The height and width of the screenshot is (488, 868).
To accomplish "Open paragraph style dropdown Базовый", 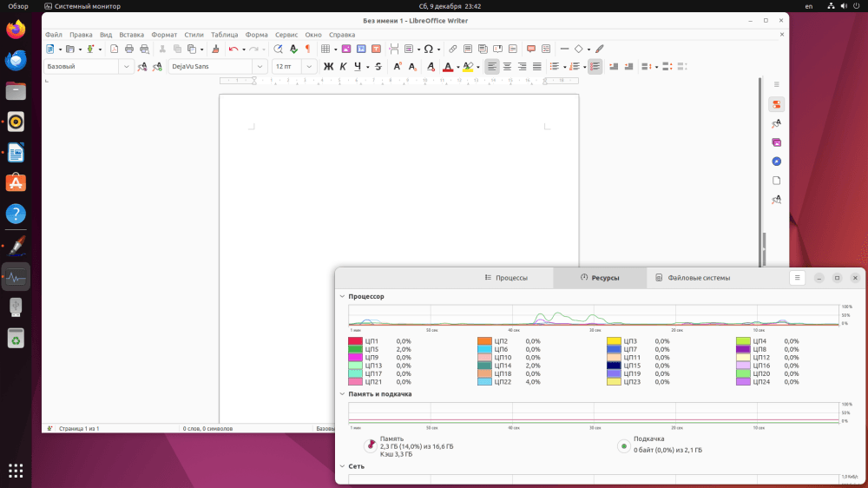I will point(126,67).
